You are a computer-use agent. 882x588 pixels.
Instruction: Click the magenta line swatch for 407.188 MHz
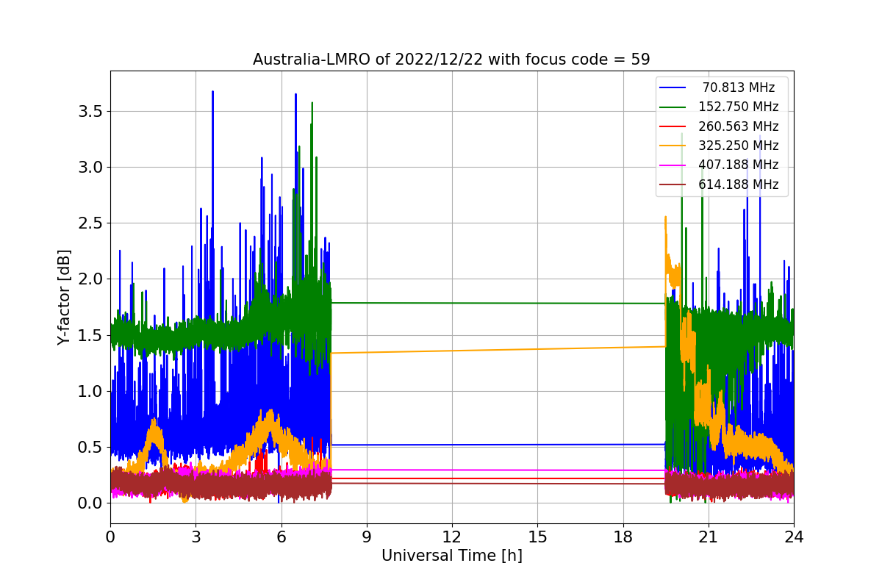[x=673, y=165]
